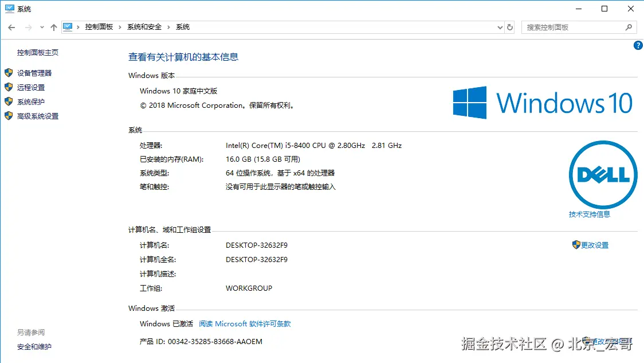Screen dimensions: 644x363
Task: Click Windows 10 家庭中文版 edition text
Action: 178,91
